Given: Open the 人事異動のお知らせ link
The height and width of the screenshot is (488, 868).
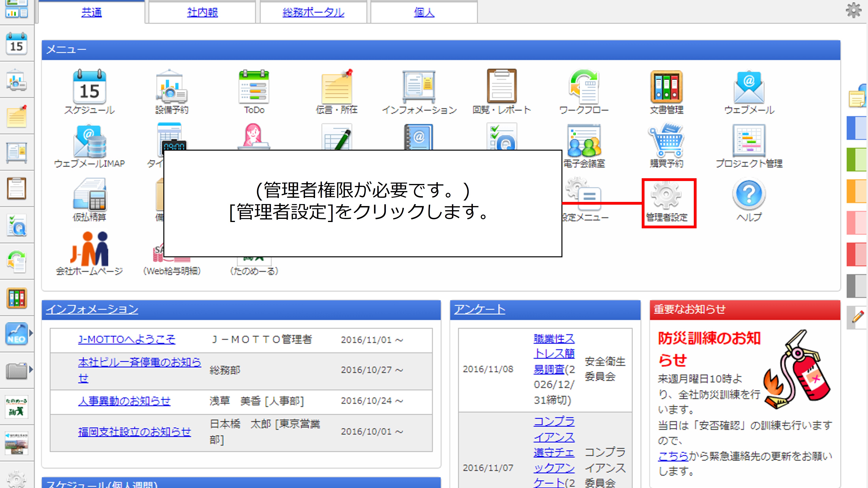Looking at the screenshot, I should pyautogui.click(x=124, y=401).
